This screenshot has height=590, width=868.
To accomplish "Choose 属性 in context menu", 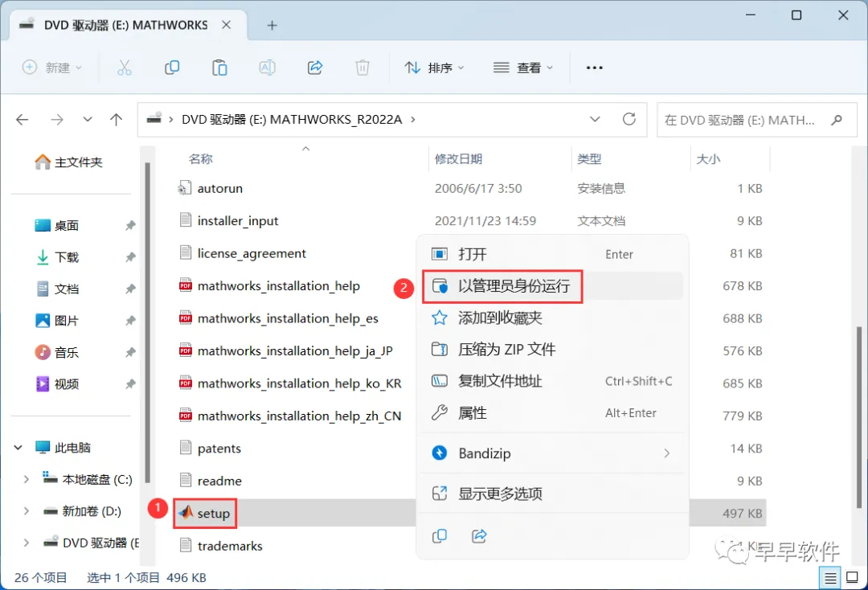I will (552, 413).
